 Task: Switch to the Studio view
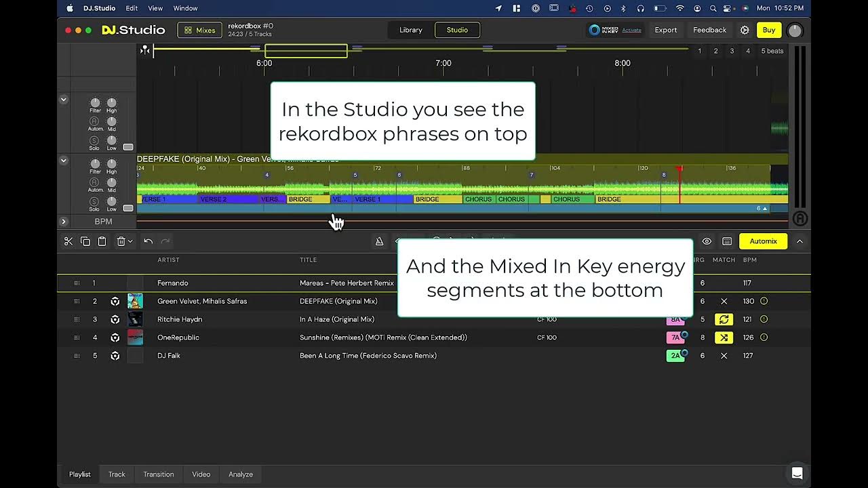coord(457,30)
